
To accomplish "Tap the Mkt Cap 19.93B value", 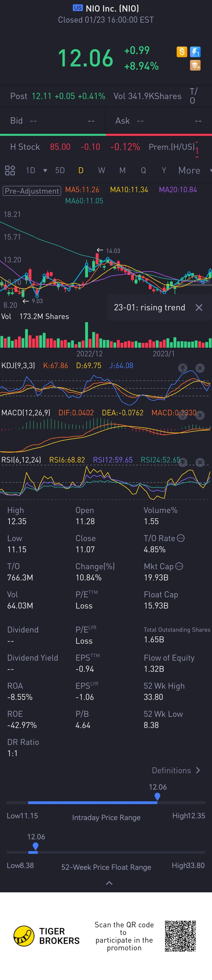I will (156, 577).
